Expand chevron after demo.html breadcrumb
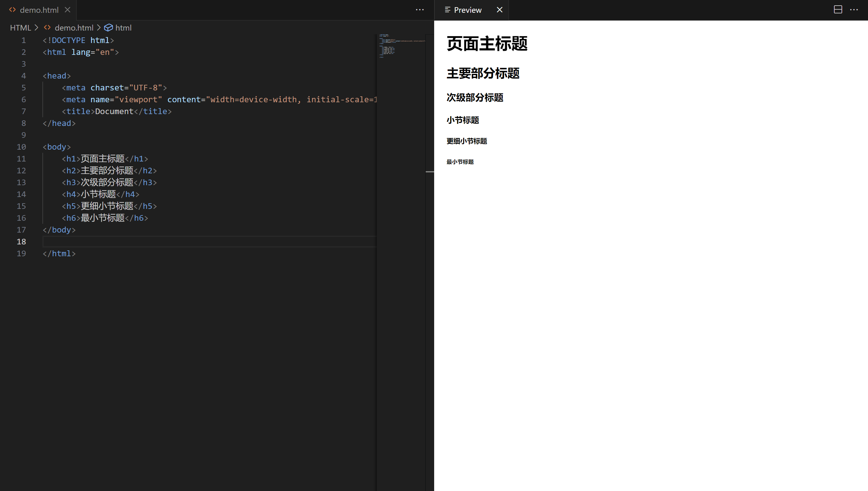Image resolution: width=868 pixels, height=491 pixels. point(99,28)
